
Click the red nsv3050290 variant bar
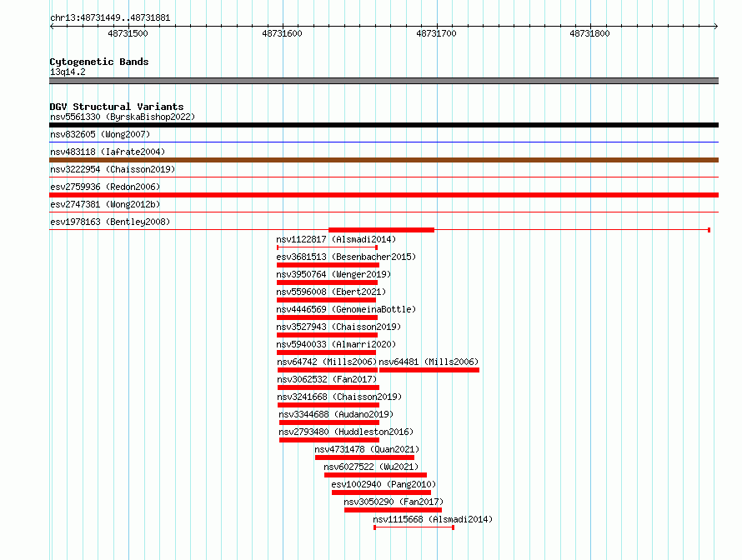click(x=394, y=510)
